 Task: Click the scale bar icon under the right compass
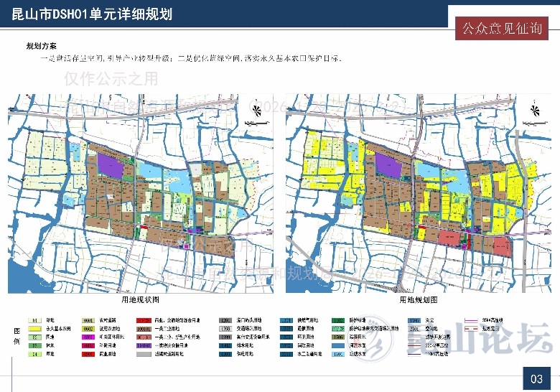pyautogui.click(x=533, y=125)
